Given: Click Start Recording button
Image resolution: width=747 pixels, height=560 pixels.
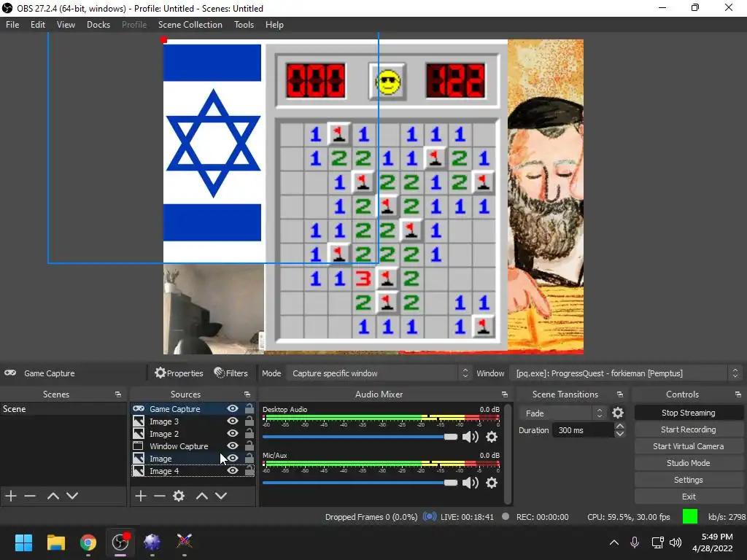Looking at the screenshot, I should point(689,429).
